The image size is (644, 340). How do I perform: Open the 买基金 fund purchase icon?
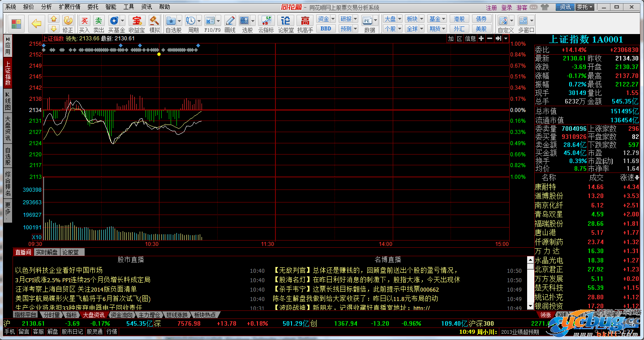pos(114,20)
